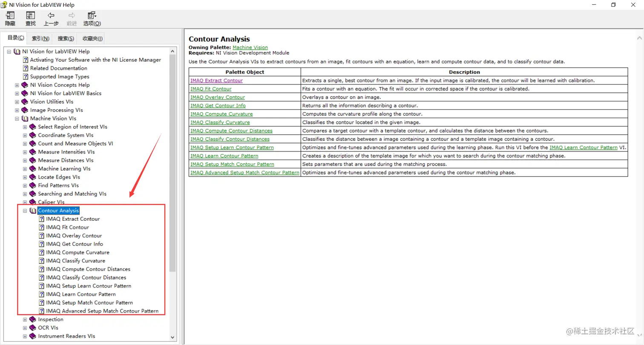Viewport: 644px width, 345px height.
Task: Click the contents tree scrollbar down arrow
Action: (x=172, y=337)
